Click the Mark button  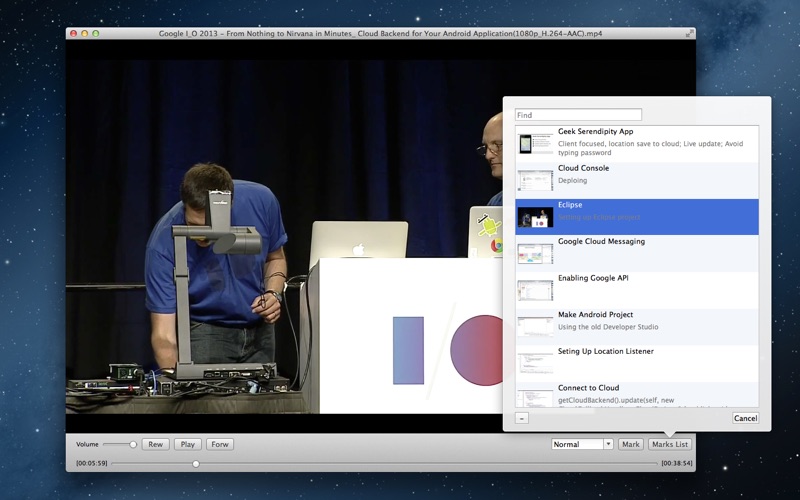(x=631, y=444)
